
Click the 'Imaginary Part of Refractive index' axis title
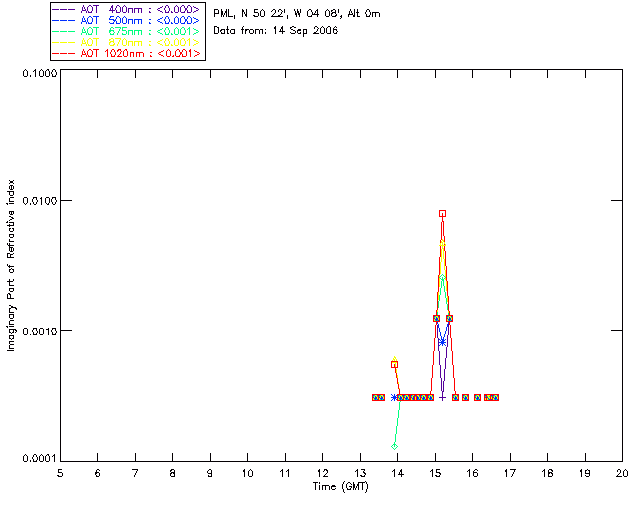(x=11, y=265)
